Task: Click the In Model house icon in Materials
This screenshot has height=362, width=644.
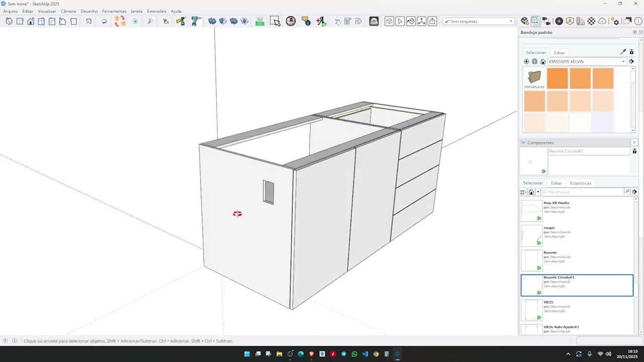Action: point(543,61)
